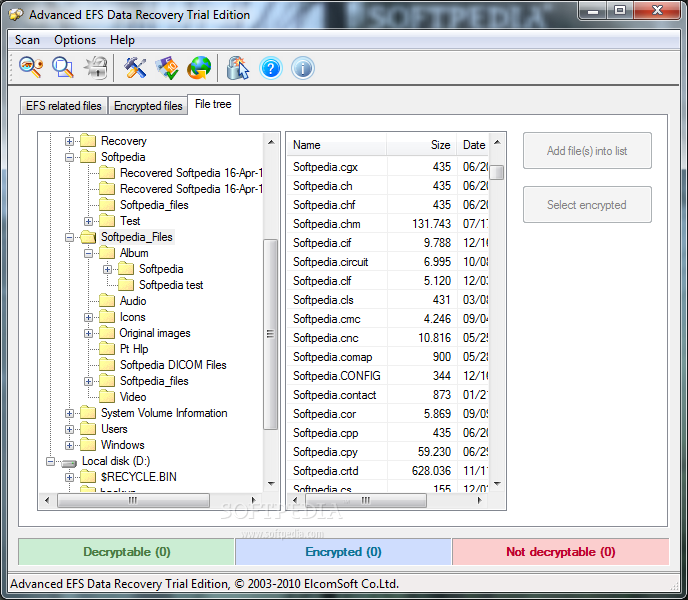Screen dimensions: 688x600
Task: Select the Video folder in tree
Action: (133, 397)
